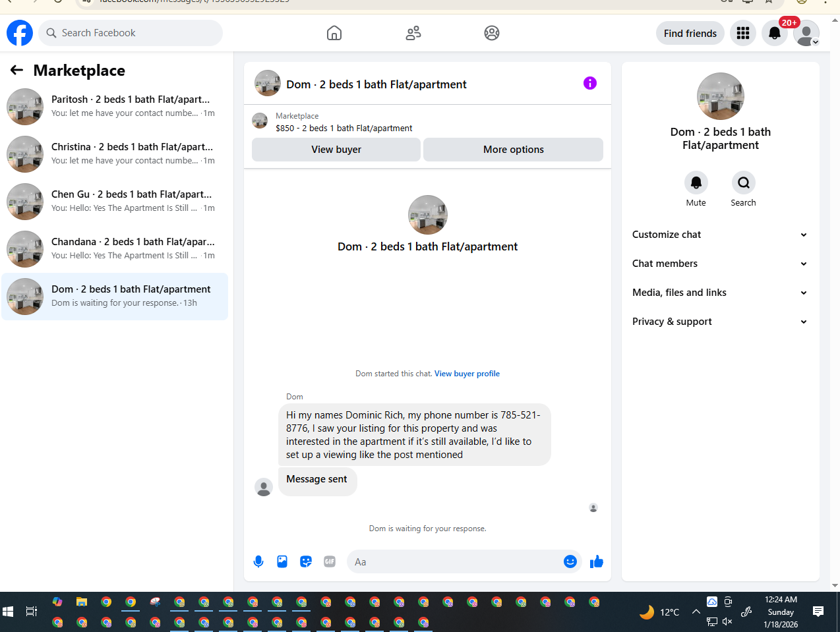Go to the Home feed icon

click(x=334, y=33)
